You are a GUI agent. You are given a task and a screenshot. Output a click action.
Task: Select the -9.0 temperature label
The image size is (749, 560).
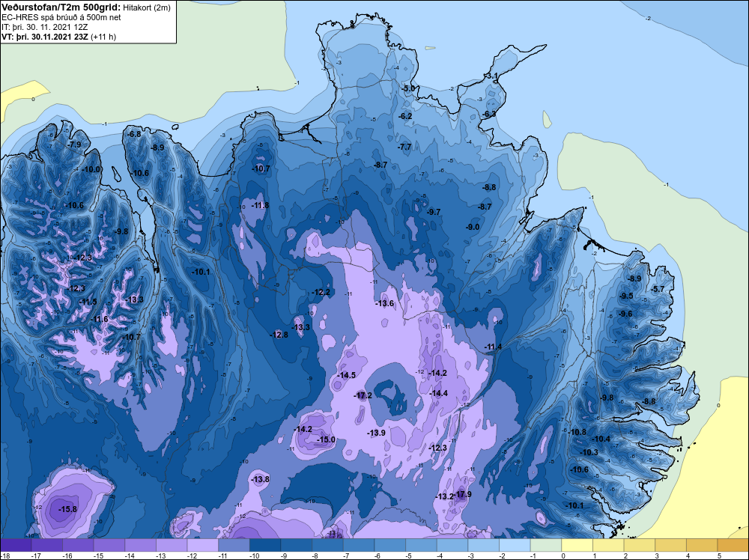click(x=473, y=227)
